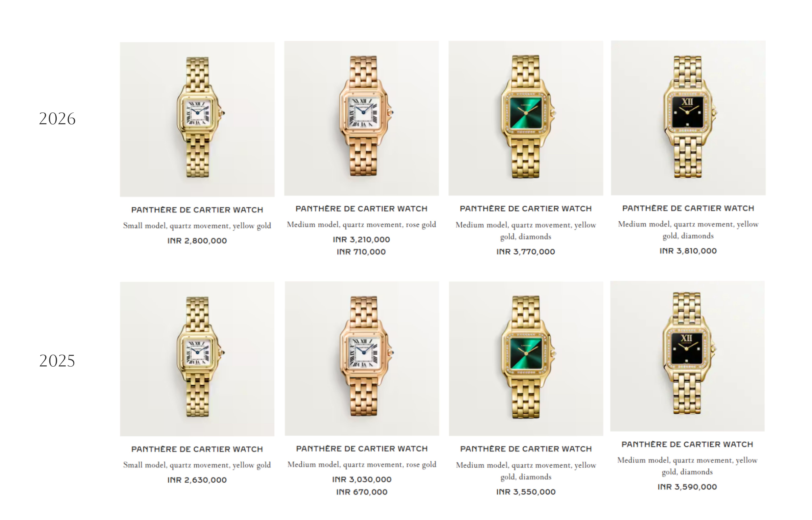Click the INR 670,000 price

[362, 492]
